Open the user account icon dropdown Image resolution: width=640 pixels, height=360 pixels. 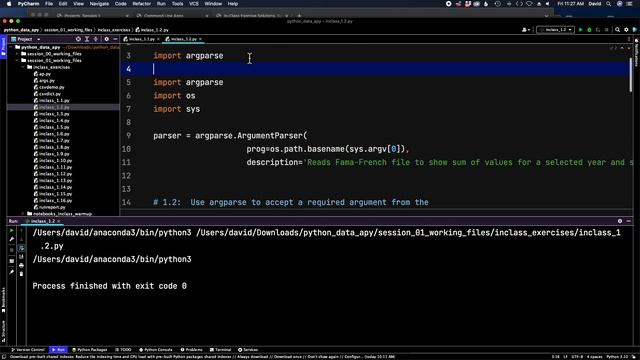click(x=526, y=30)
